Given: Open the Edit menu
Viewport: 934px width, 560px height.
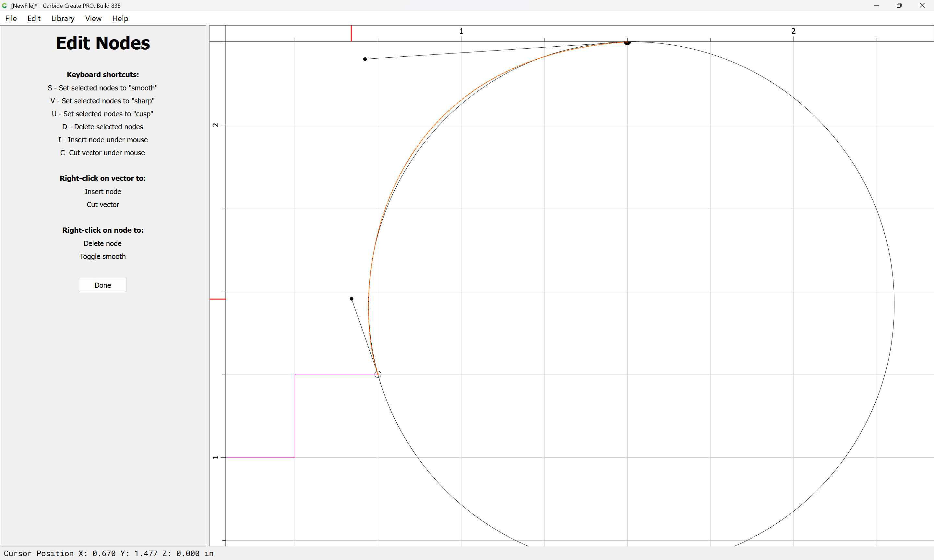Looking at the screenshot, I should tap(34, 18).
